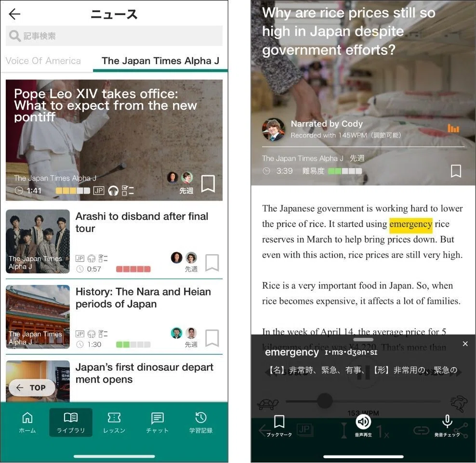Image resolution: width=476 pixels, height=463 pixels.
Task: Tap the rice article 難易度 difficulty indicator
Action: coord(332,171)
